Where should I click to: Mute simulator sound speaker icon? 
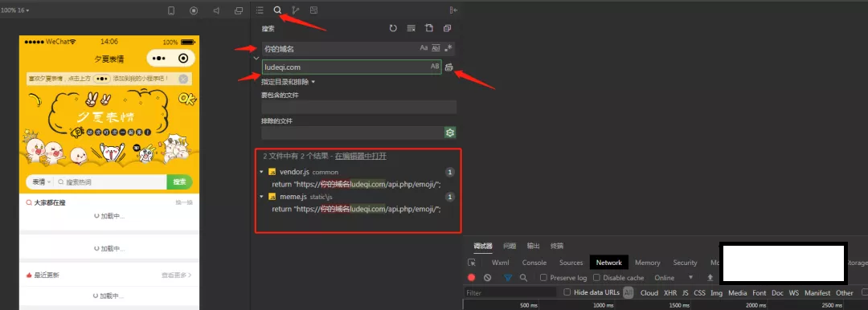216,10
